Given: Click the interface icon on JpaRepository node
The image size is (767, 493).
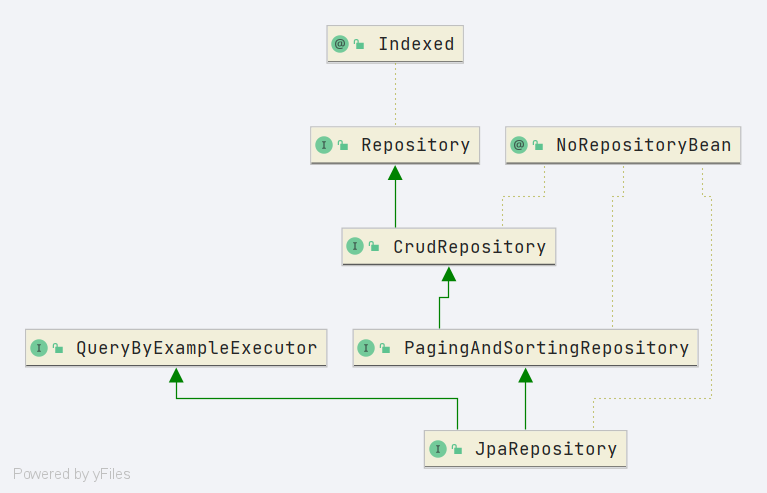Looking at the screenshot, I should tap(437, 449).
